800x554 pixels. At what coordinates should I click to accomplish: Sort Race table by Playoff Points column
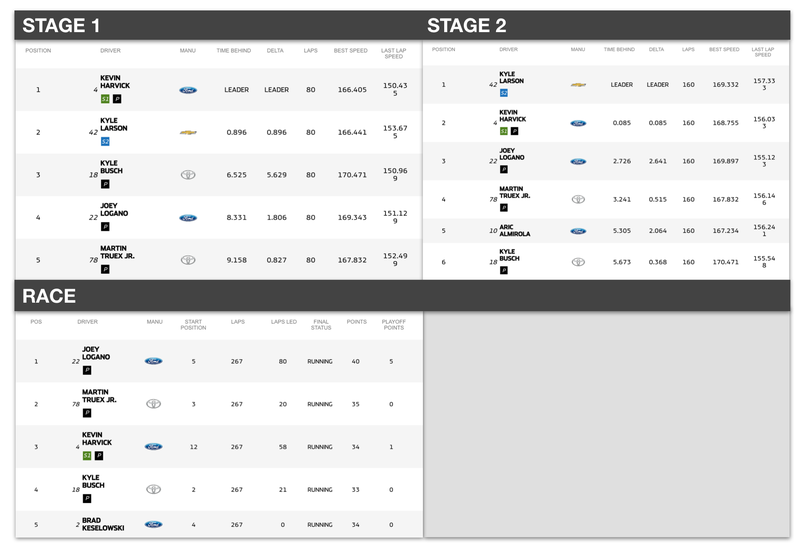(x=393, y=324)
